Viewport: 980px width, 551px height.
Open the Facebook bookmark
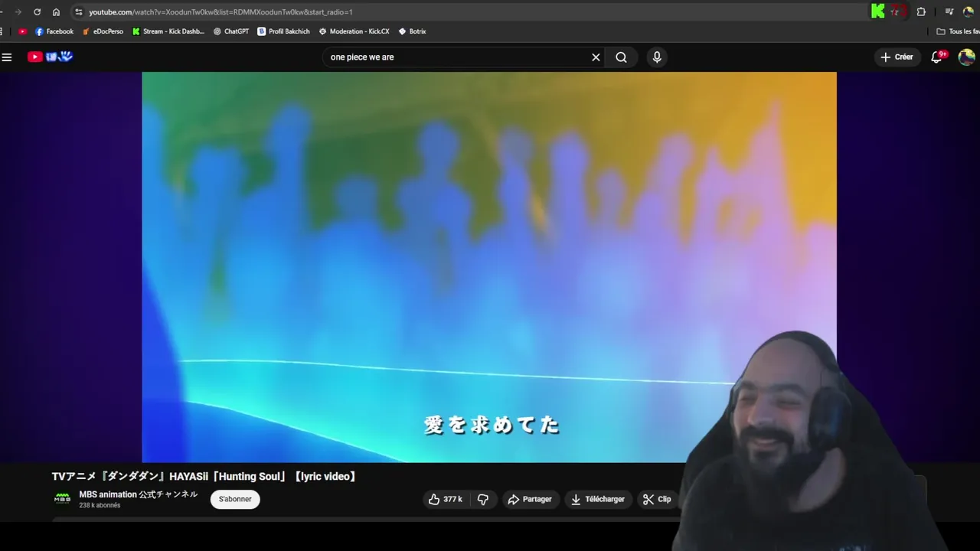pos(54,31)
